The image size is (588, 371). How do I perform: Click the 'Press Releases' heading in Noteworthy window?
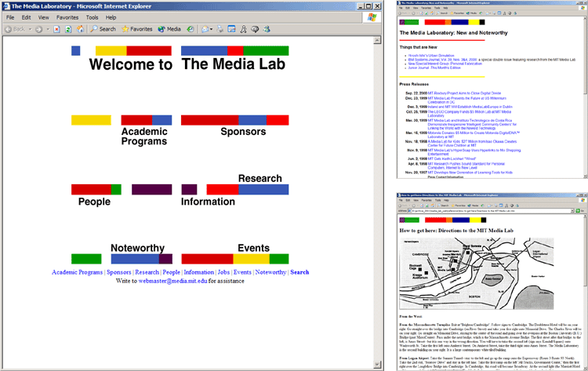(414, 84)
